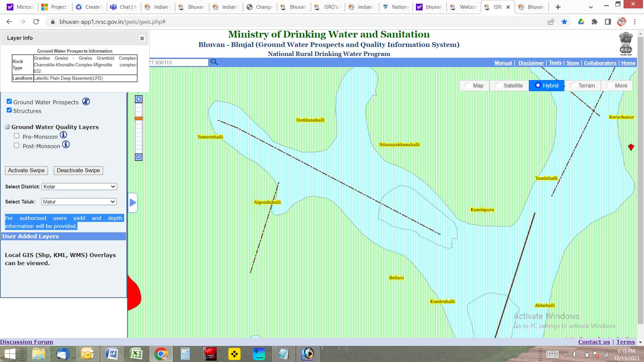Collapse the Ground Water Quality Layers group
This screenshot has height=362, width=644.
[x=7, y=127]
